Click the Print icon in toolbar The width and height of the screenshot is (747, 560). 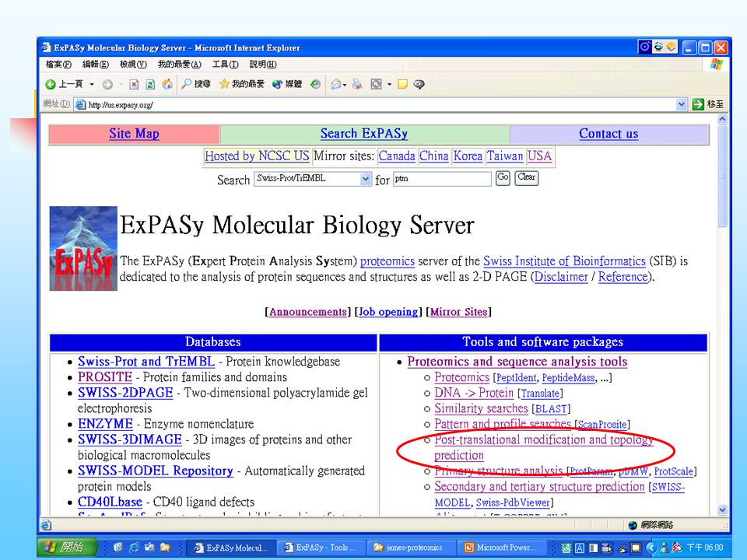pos(357,84)
